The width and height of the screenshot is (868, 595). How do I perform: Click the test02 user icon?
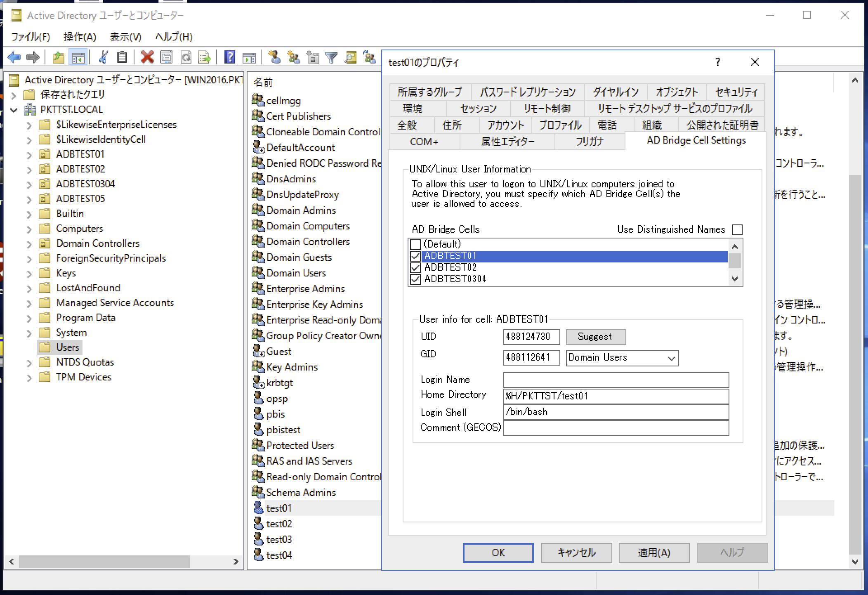tap(258, 523)
